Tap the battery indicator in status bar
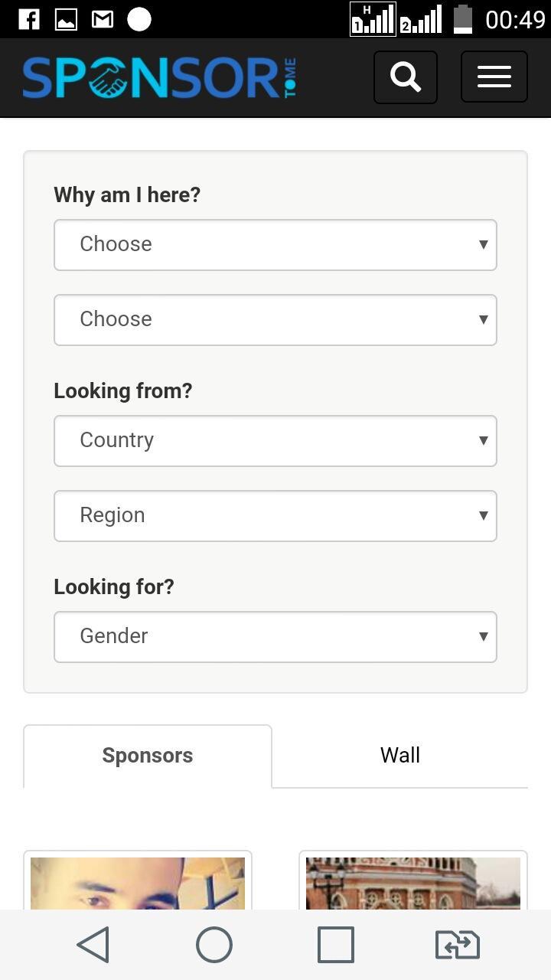This screenshot has height=980, width=551. point(463,19)
